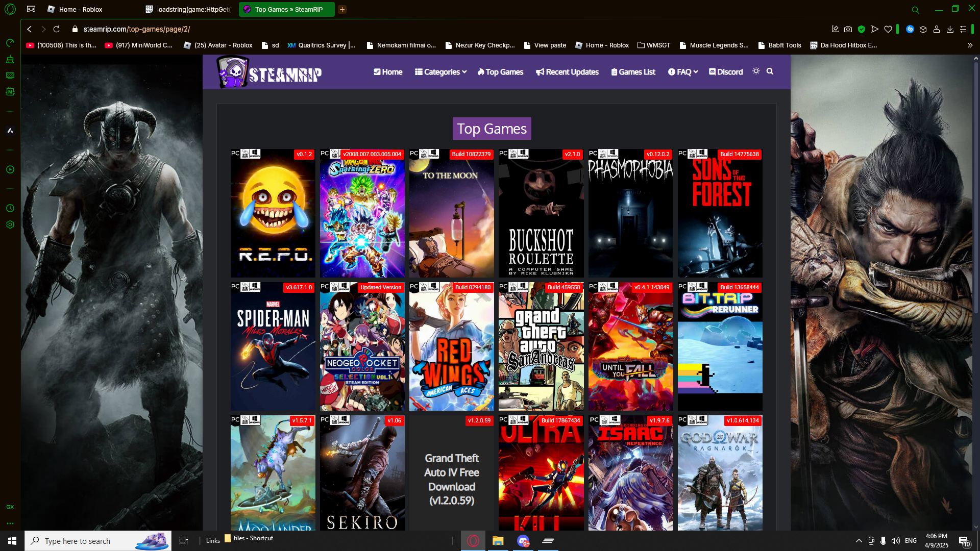Show hidden system tray icons
The image size is (980, 551).
[859, 541]
